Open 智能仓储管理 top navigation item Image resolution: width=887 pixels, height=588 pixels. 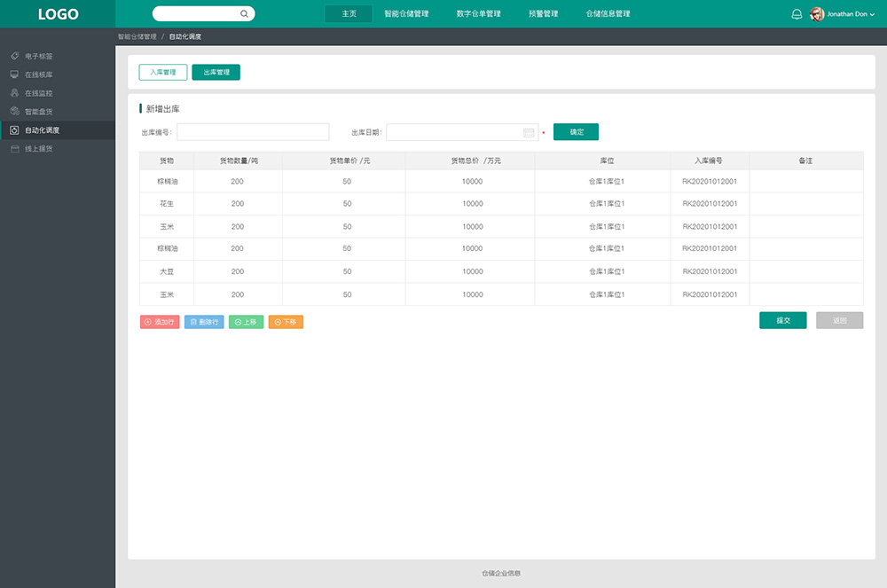[x=406, y=13]
